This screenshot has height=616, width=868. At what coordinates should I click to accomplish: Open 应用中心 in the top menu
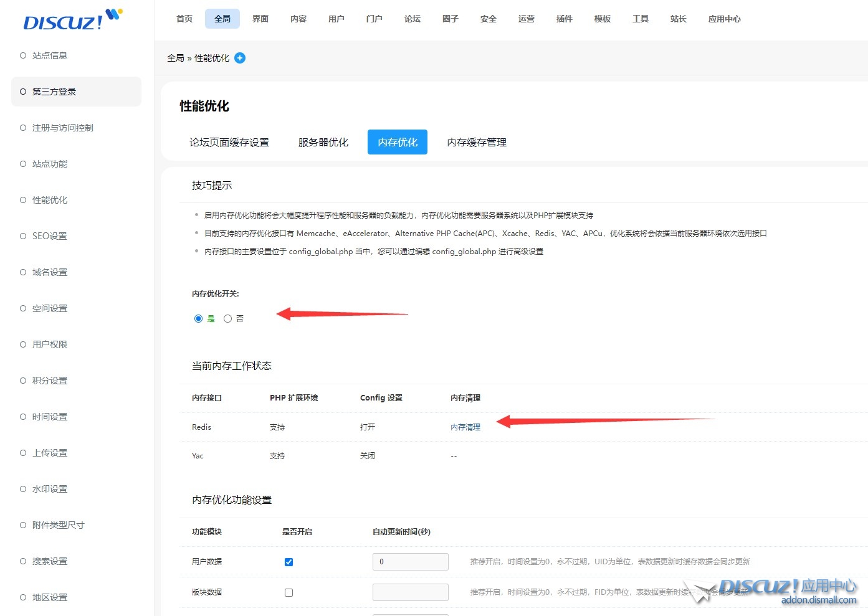[724, 19]
